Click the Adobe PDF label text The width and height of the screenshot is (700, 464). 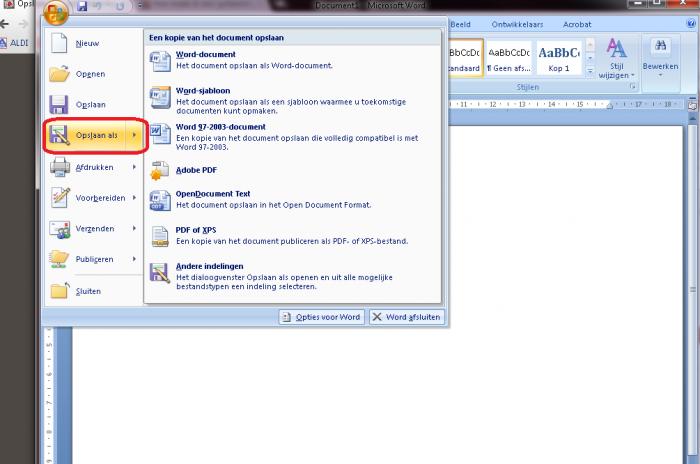(196, 170)
